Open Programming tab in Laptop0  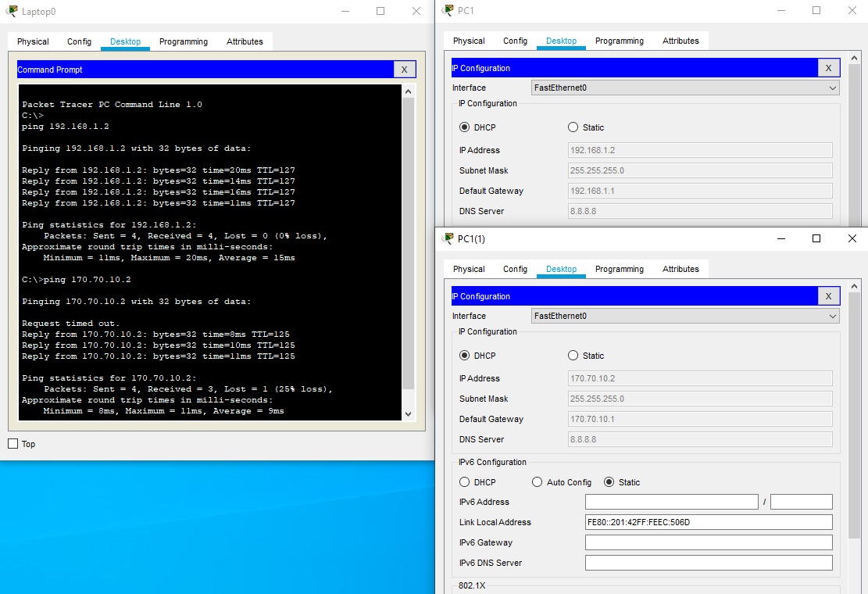[x=184, y=41]
